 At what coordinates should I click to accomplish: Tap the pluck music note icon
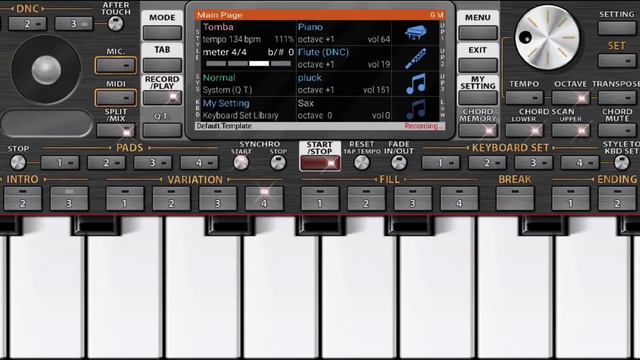tap(416, 84)
